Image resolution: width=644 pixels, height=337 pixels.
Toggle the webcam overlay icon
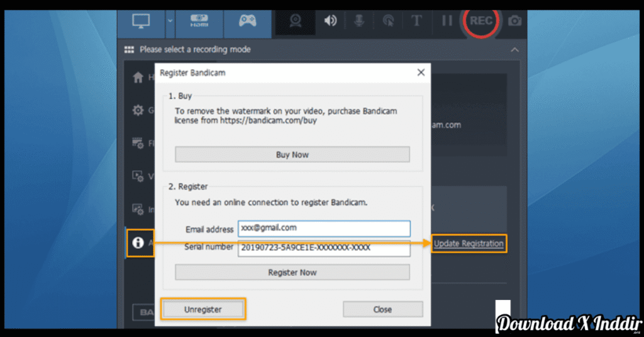click(296, 21)
